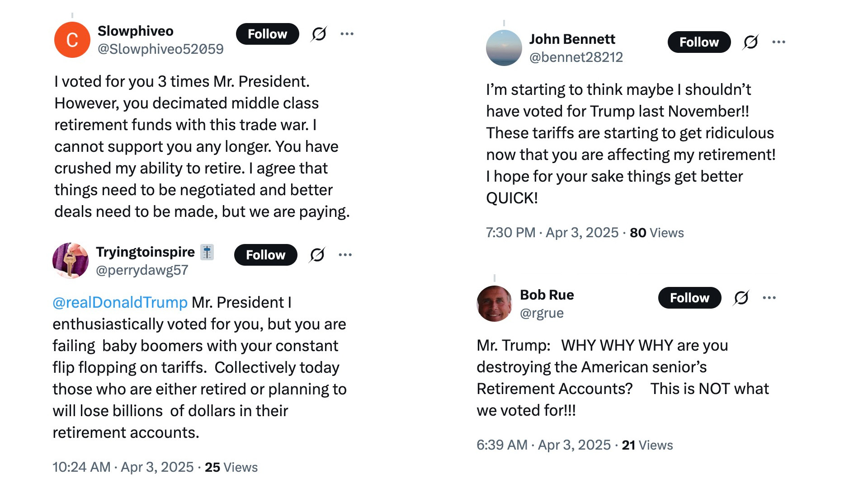Click the Grok icon on John Bennett's tweet
The width and height of the screenshot is (868, 488).
751,42
